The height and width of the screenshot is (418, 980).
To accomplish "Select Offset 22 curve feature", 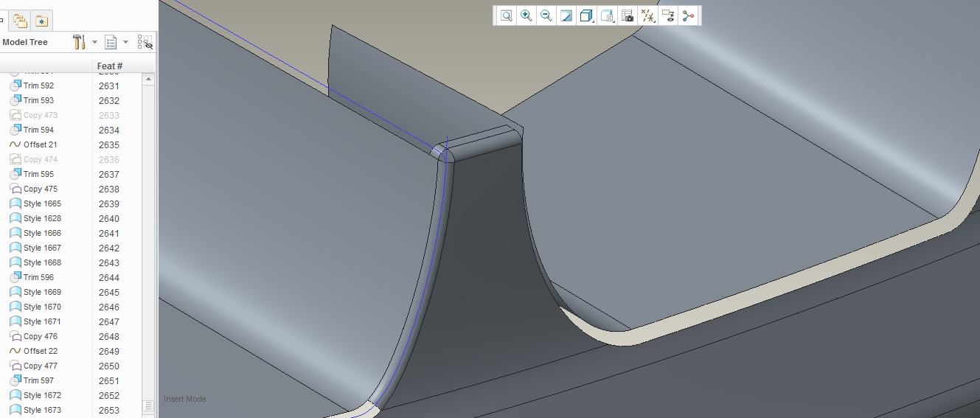I will coord(40,351).
